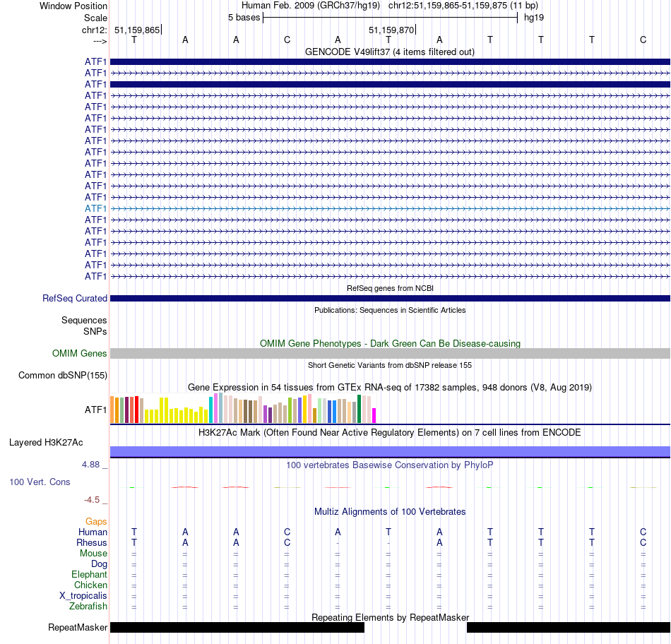This screenshot has height=644, width=671.
Task: Click the Rhesus alignment row label
Action: (x=92, y=542)
